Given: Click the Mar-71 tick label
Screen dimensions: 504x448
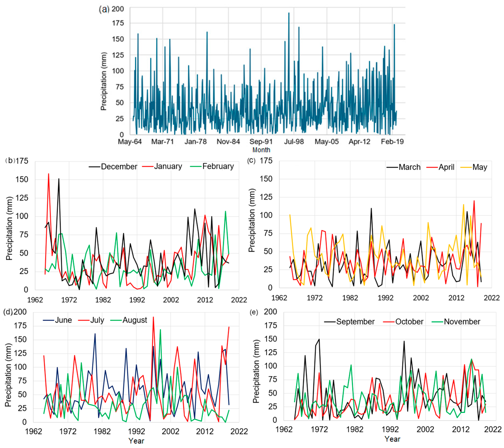Looking at the screenshot, I should 162,141.
